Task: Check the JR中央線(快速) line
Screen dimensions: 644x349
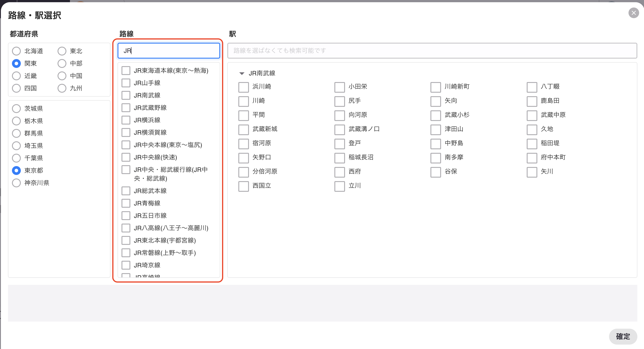Action: click(x=126, y=157)
